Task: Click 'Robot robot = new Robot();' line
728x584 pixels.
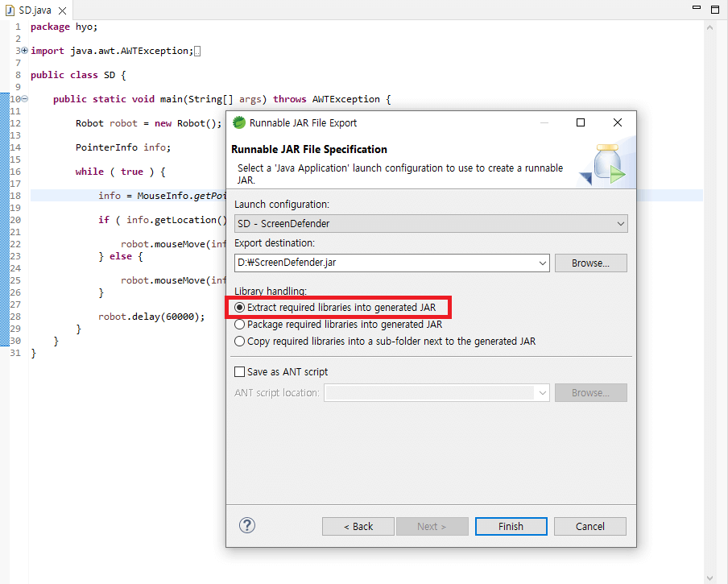Action: [x=149, y=123]
